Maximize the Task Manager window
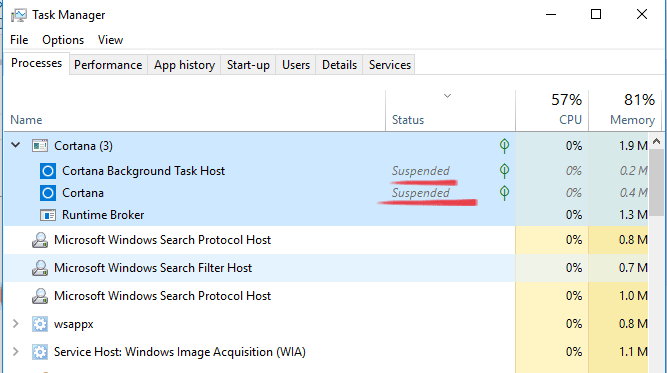This screenshot has width=667, height=373. [596, 14]
